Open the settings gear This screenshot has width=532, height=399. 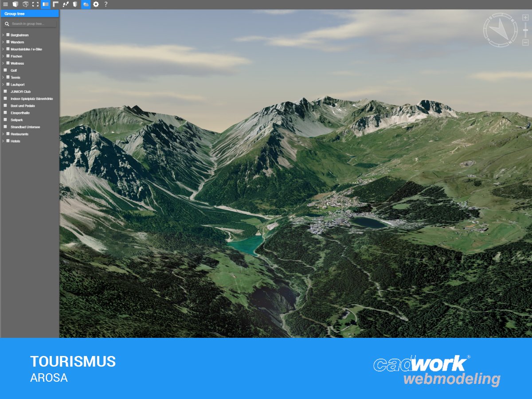(x=96, y=4)
